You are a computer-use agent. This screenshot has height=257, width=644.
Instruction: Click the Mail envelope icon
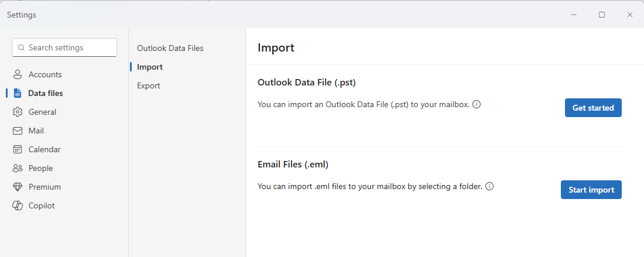[17, 131]
